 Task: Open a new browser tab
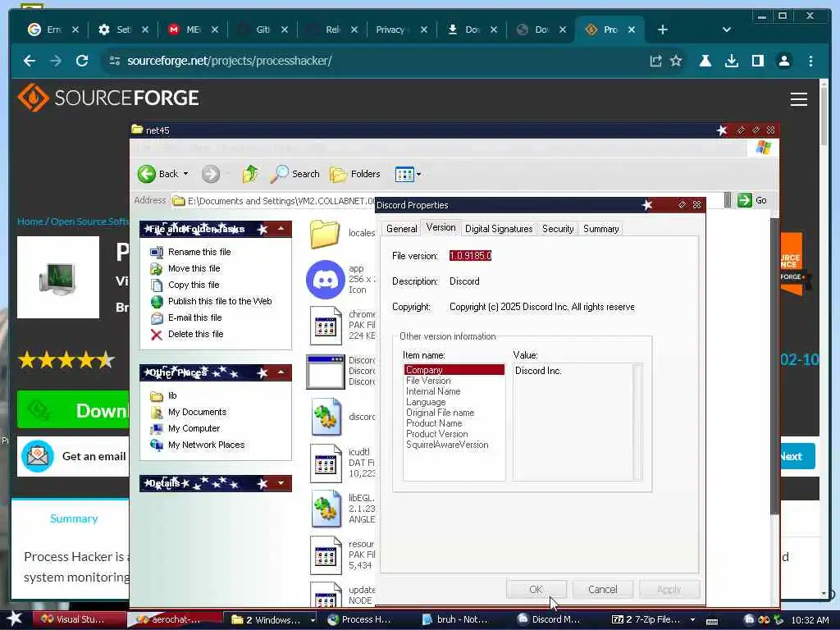(x=663, y=30)
